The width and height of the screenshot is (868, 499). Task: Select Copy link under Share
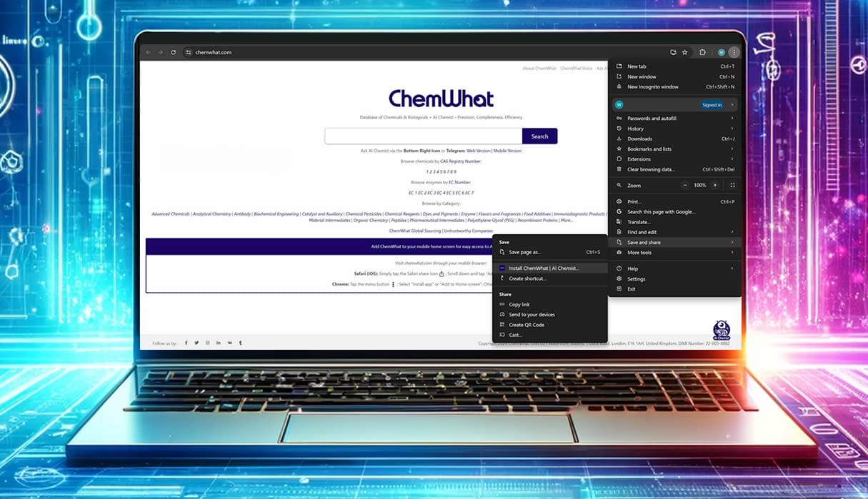tap(550, 305)
